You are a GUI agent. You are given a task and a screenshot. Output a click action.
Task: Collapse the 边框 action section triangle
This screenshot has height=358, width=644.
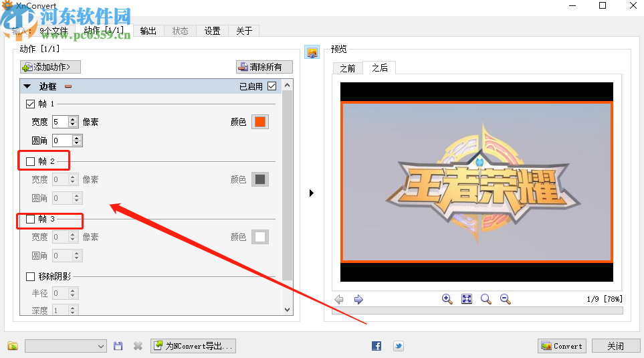click(27, 86)
